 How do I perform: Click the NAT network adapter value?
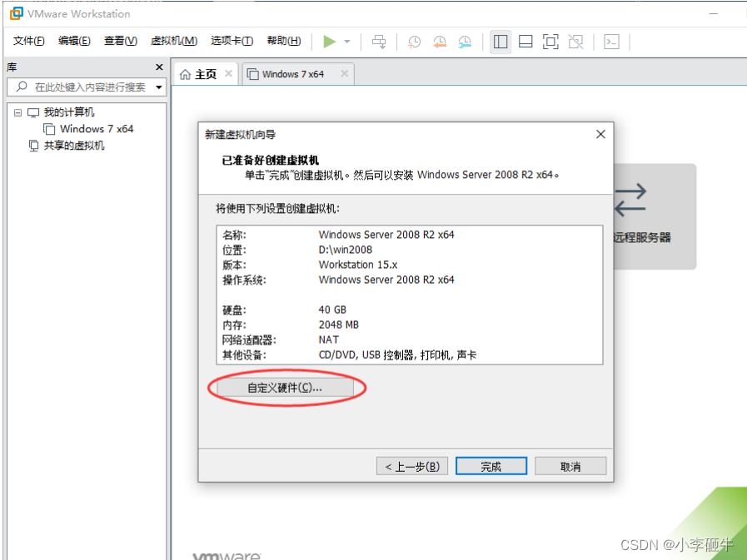[x=328, y=340]
